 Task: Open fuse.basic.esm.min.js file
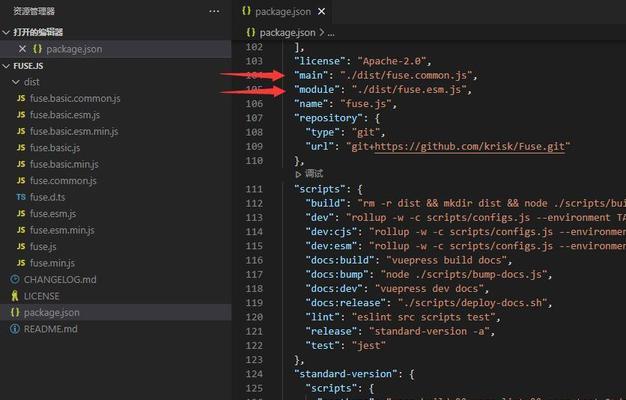coord(74,131)
